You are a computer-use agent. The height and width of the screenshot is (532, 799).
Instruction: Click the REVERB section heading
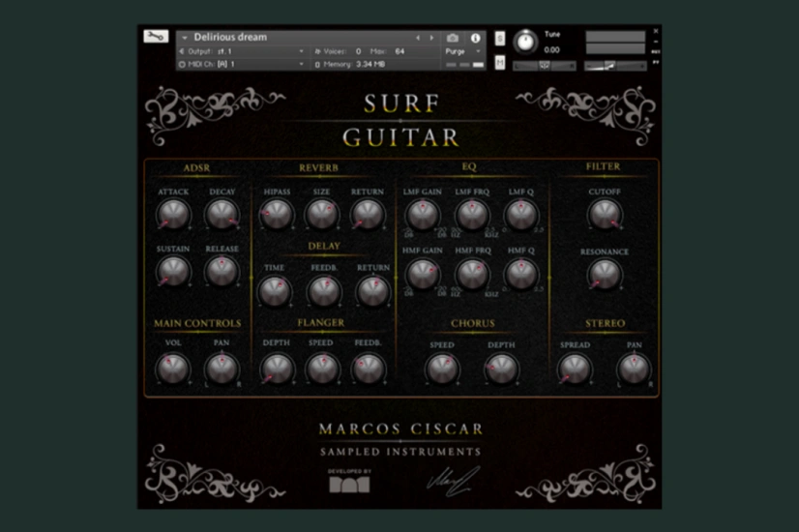pyautogui.click(x=318, y=168)
